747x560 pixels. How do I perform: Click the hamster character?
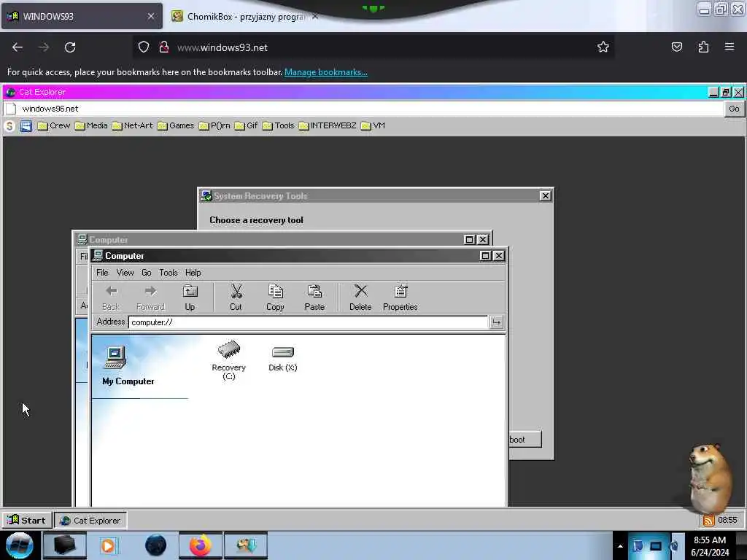710,478
